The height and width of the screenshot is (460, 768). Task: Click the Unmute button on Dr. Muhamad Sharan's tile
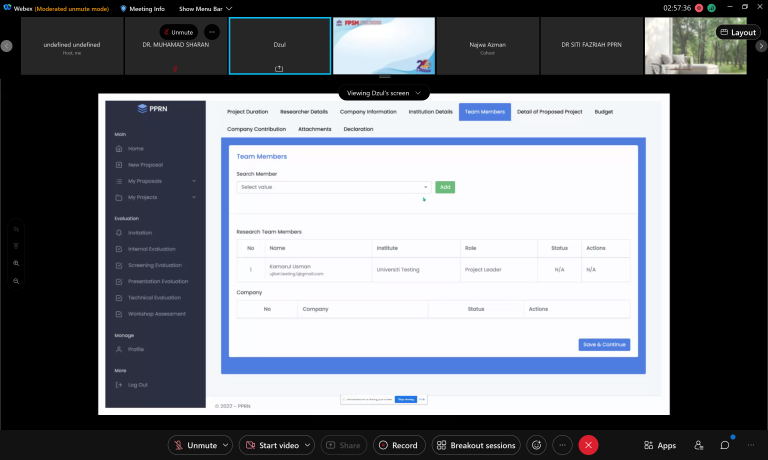pyautogui.click(x=178, y=32)
